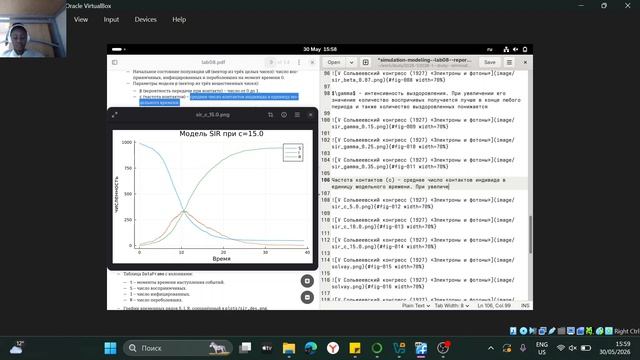Viewport: 640px width, 360px height.
Task: Open the VirtualBox View menu
Action: (81, 19)
